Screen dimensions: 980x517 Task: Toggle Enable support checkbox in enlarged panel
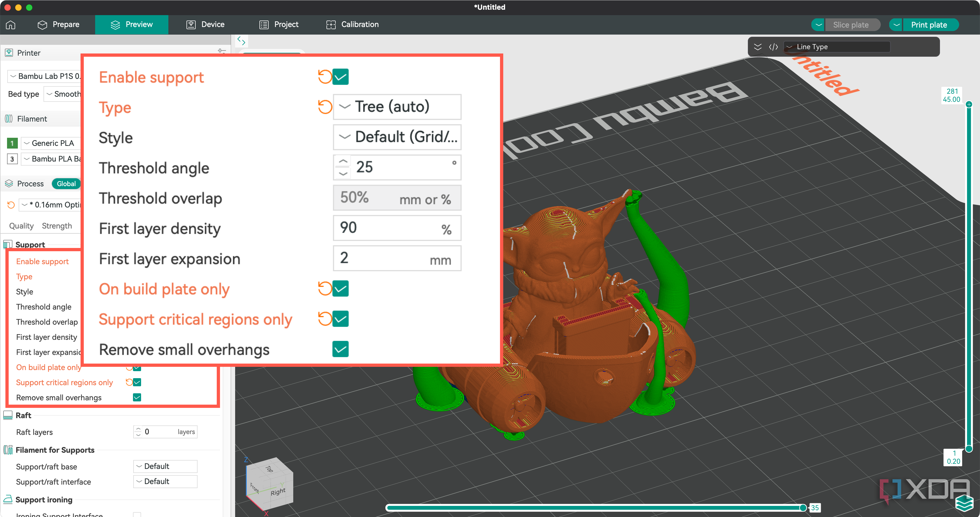pos(341,77)
